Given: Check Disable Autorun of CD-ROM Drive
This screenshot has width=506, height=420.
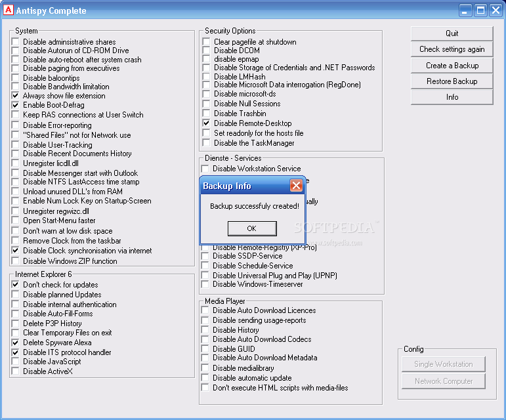Looking at the screenshot, I should (15, 51).
